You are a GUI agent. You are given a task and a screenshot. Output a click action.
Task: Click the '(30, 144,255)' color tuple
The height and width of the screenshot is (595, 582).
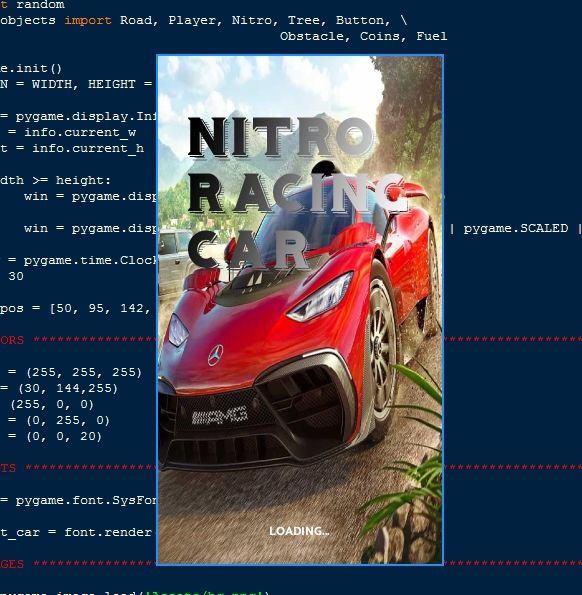point(68,388)
